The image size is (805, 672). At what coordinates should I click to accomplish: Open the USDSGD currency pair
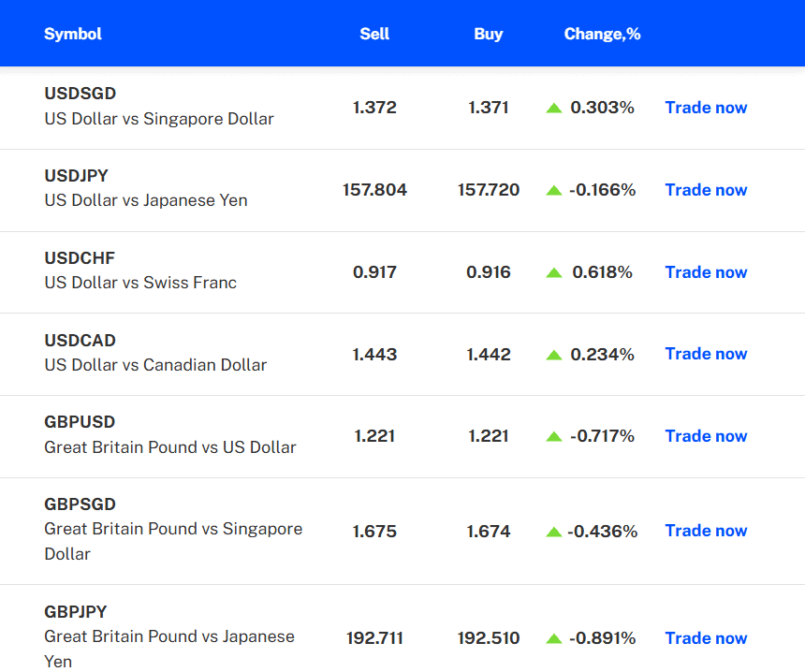coord(80,94)
